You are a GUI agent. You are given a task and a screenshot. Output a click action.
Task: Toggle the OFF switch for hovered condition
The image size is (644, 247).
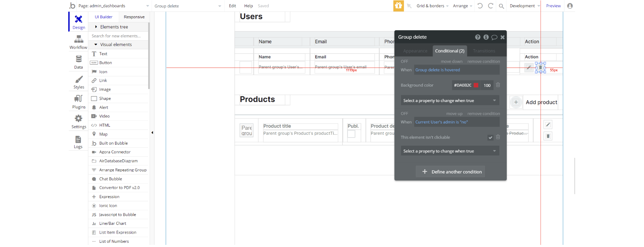[404, 62]
